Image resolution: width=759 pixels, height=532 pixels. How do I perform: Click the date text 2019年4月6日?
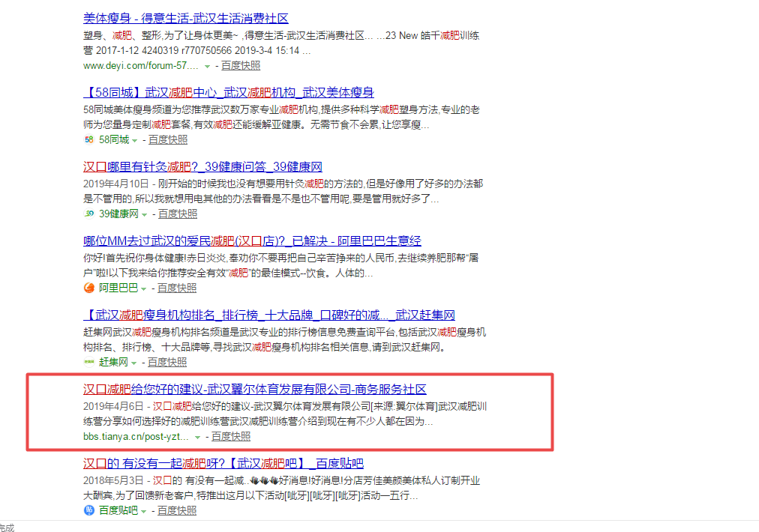pos(114,406)
